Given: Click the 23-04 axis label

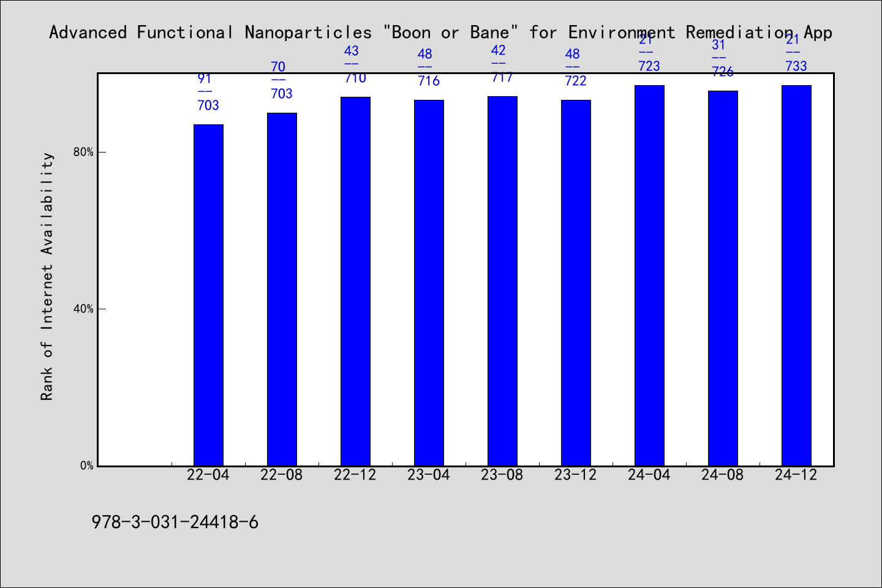Looking at the screenshot, I should click(x=429, y=475).
